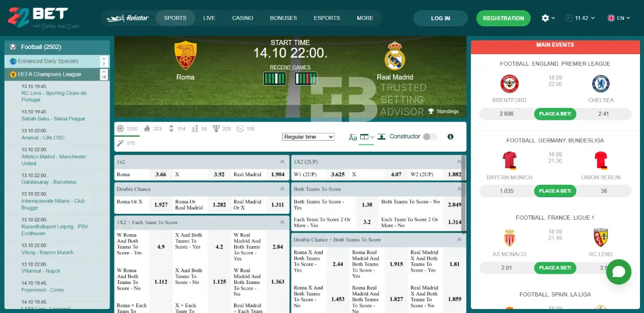Open the Aviator game link
This screenshot has width=644, height=313.
[128, 18]
